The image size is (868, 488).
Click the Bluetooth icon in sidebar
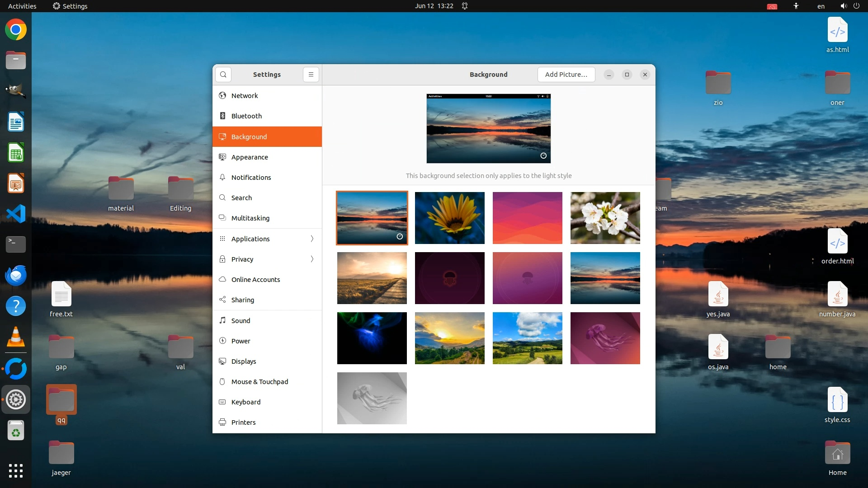[x=222, y=116]
